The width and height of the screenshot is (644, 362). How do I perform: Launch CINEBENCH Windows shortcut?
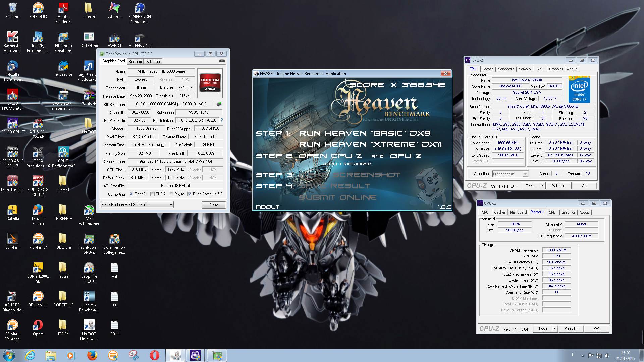click(140, 13)
